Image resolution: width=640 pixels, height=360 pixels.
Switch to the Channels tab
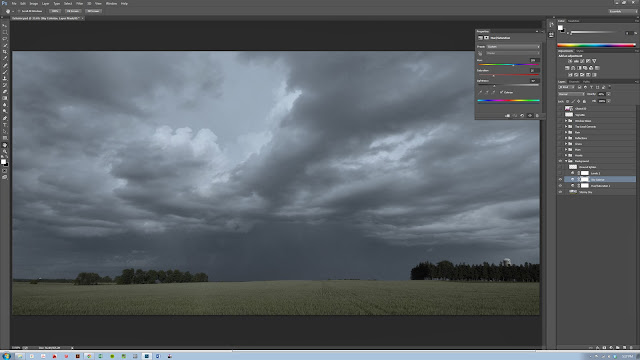(x=574, y=82)
